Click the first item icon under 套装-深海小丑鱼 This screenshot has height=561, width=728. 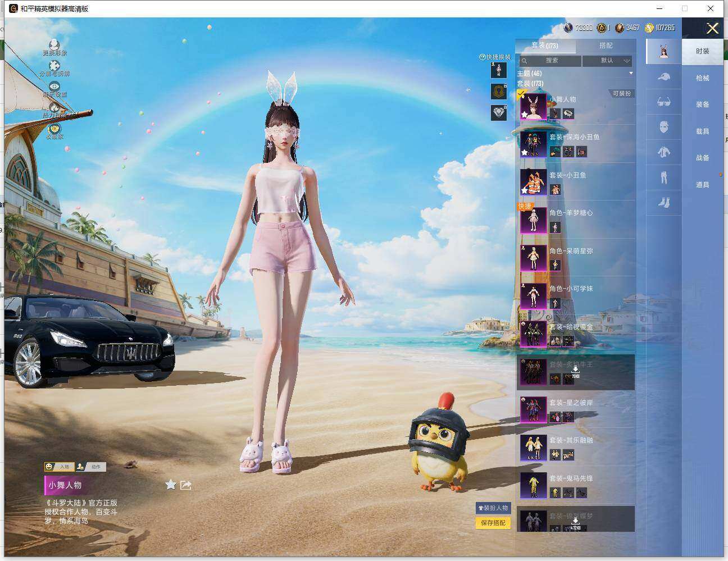click(555, 152)
